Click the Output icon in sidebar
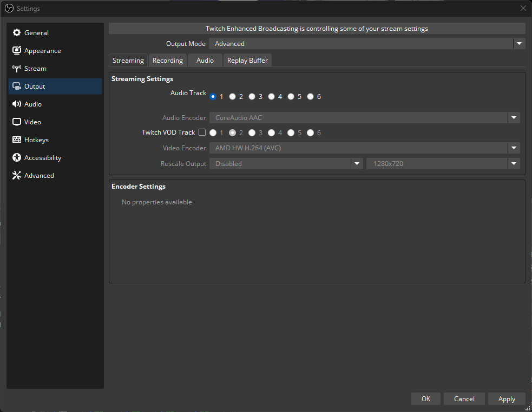Viewport: 532px width, 412px height. pos(17,86)
